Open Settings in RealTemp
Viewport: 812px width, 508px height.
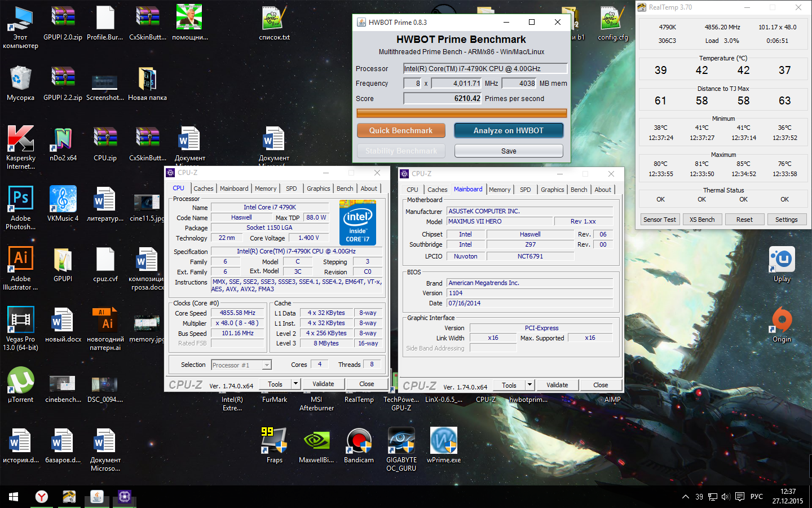(787, 220)
